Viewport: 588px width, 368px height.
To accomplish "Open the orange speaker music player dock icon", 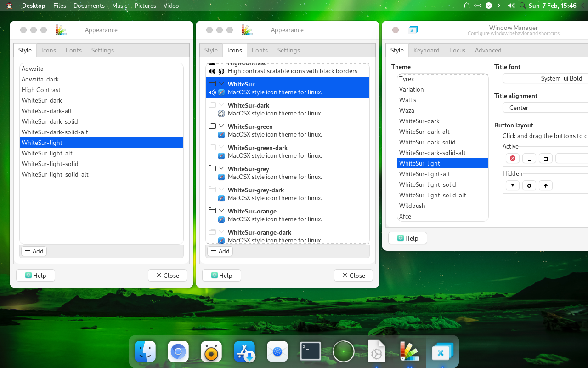I will pos(211,352).
